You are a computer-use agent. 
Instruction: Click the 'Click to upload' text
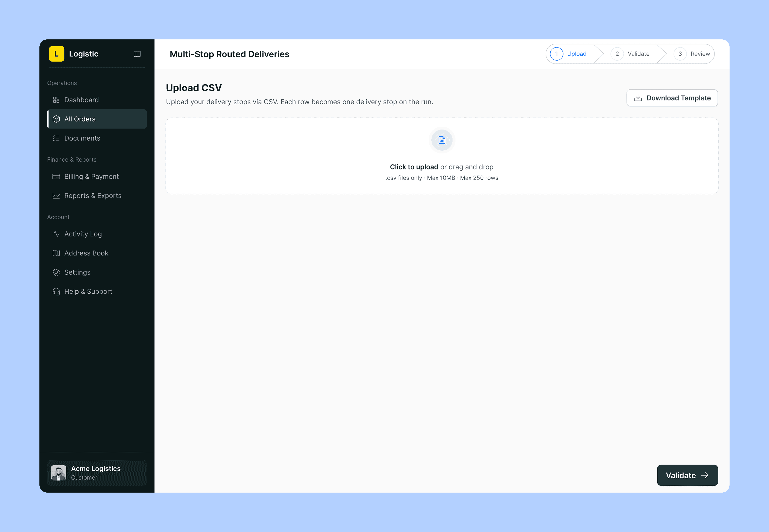[414, 167]
